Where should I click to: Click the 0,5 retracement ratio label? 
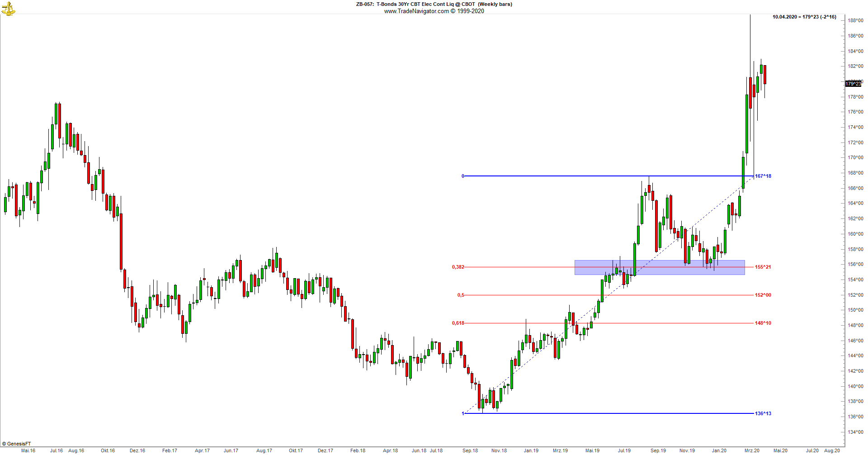click(461, 295)
